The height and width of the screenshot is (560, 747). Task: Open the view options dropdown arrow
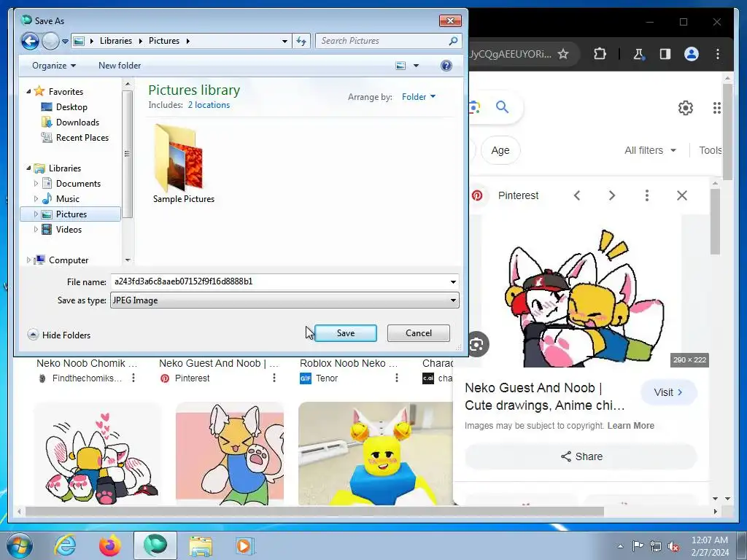point(416,66)
